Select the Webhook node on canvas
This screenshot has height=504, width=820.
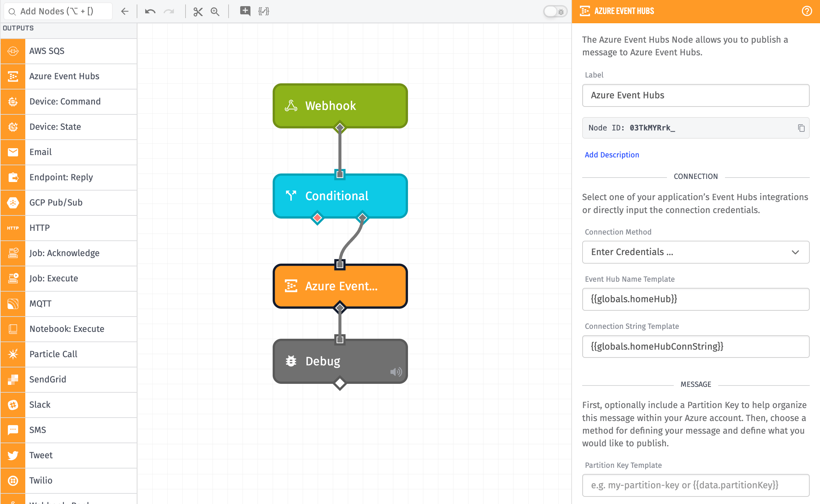point(340,106)
